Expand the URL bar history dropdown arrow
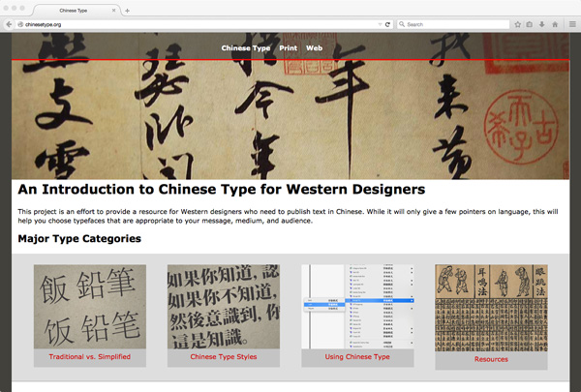The image size is (581, 392). pos(379,23)
